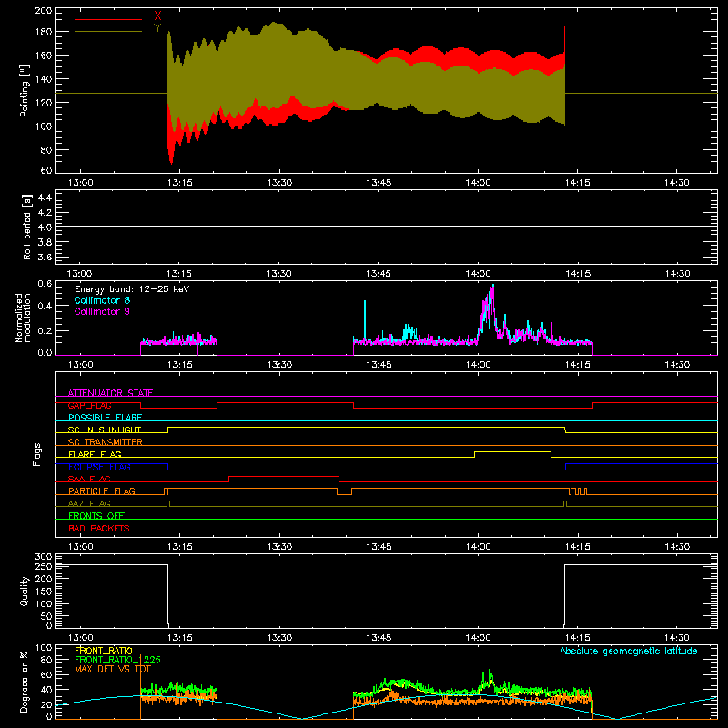The width and height of the screenshot is (728, 728).
Task: Click the 'Degrees or %' axis title
Action: tap(24, 682)
